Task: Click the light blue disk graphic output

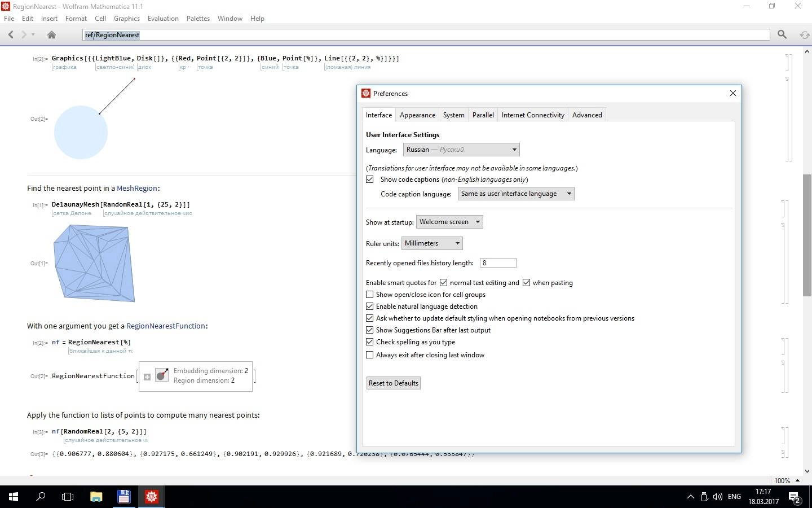Action: coord(81,132)
